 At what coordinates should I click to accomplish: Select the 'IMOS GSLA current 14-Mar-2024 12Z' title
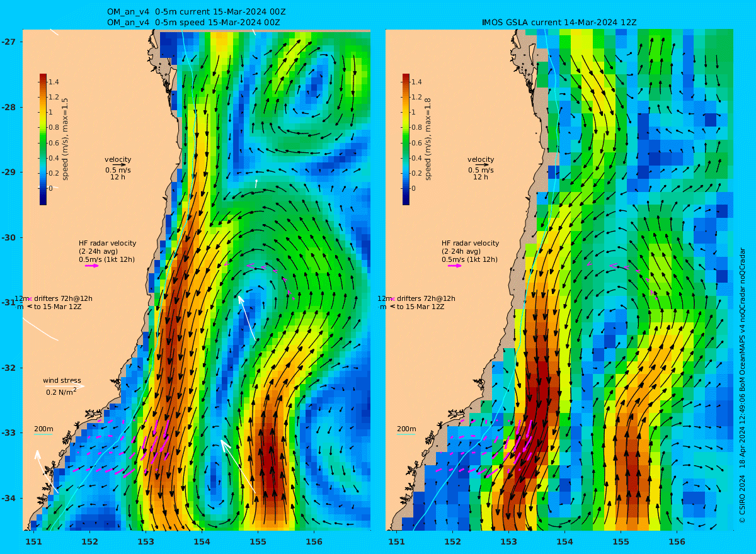(559, 23)
